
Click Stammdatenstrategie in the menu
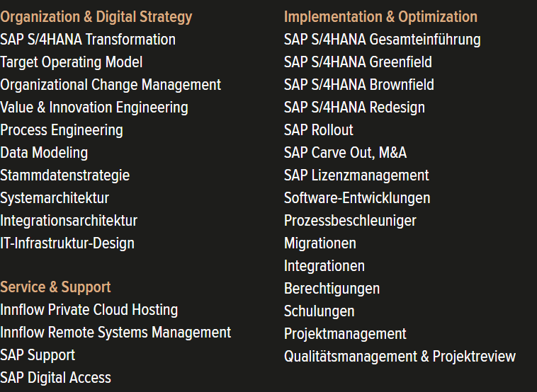coord(64,175)
